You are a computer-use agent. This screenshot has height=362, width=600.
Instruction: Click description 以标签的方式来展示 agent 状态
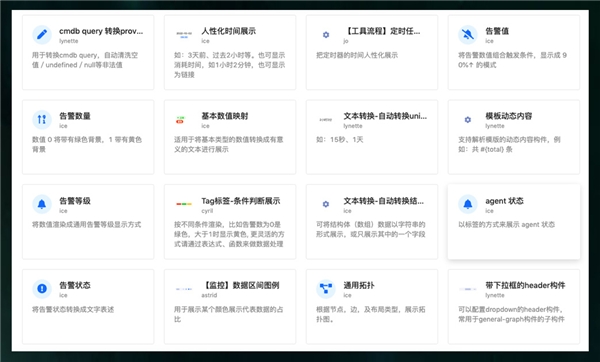506,225
